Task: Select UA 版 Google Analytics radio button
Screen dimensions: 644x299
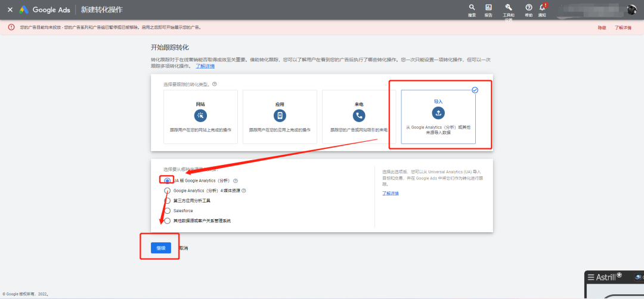Action: pyautogui.click(x=167, y=180)
